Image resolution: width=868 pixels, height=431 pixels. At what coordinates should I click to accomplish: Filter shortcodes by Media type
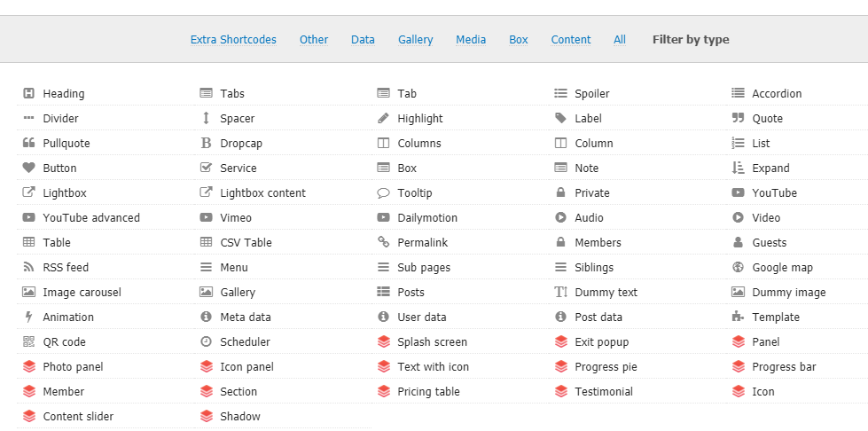click(x=471, y=40)
